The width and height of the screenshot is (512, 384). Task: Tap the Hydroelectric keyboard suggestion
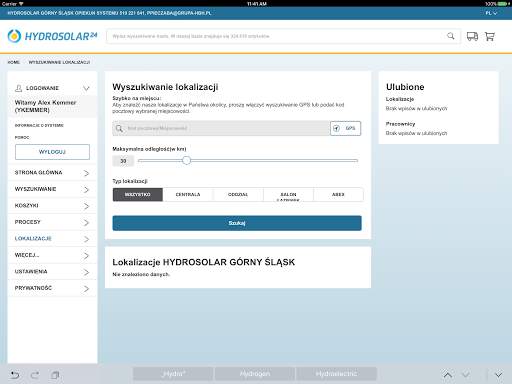tap(336, 374)
